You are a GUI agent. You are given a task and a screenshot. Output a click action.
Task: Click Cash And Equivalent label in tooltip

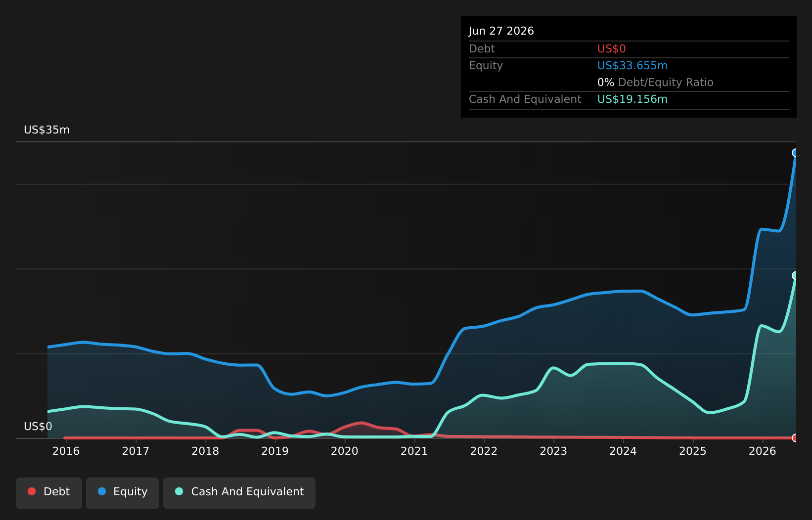[x=525, y=99]
